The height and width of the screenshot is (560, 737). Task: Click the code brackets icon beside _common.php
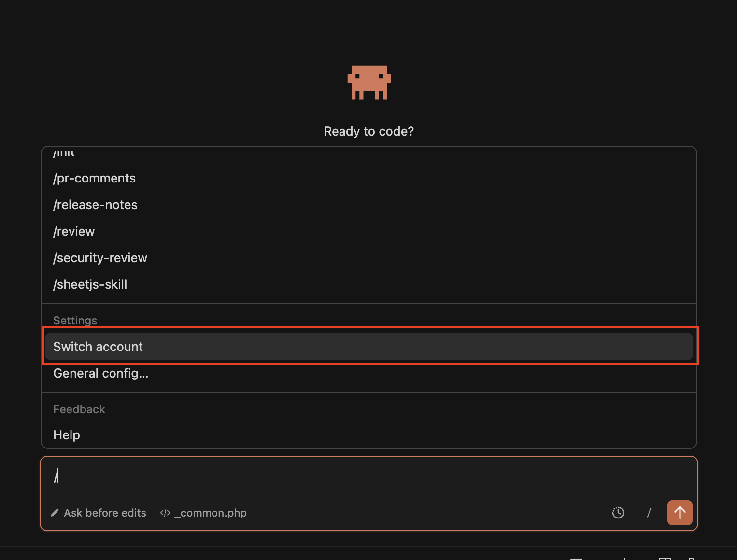165,513
